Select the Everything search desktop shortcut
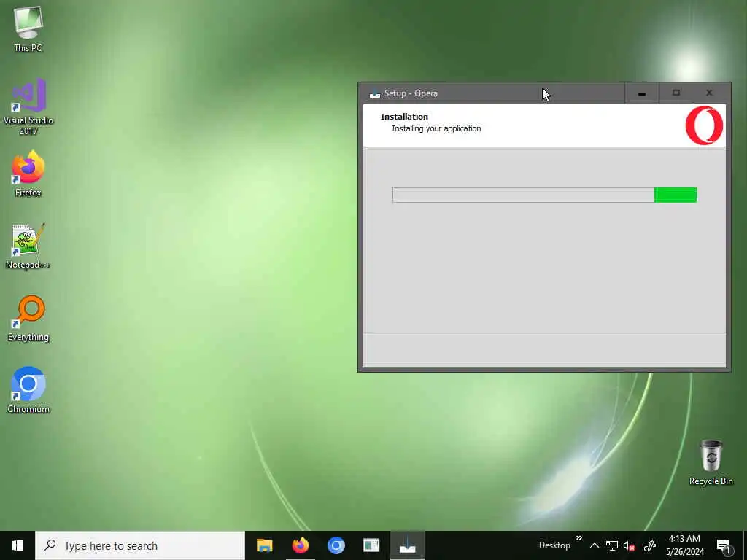This screenshot has height=560, width=747. pos(28,318)
